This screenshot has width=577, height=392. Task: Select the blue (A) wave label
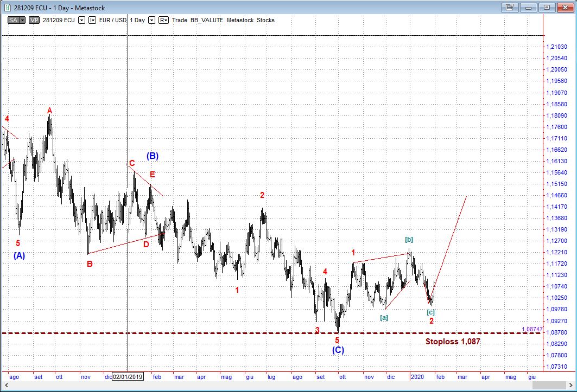(19, 255)
